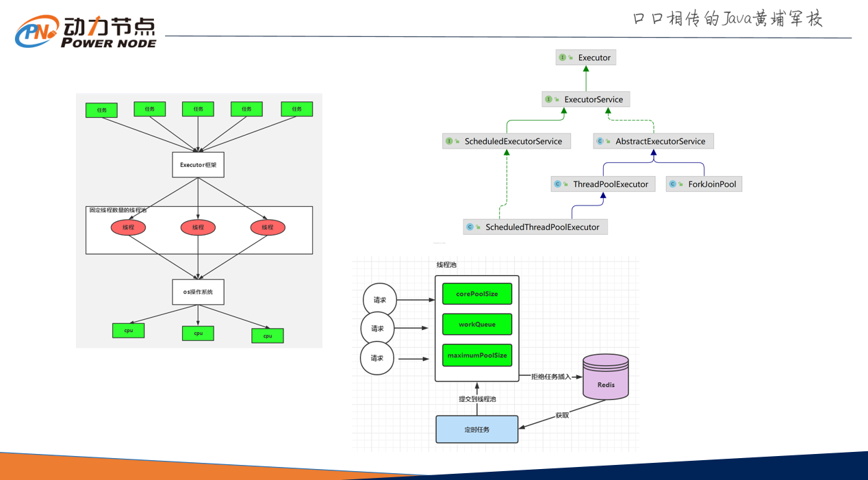Click the Executor框架 box

tap(198, 165)
